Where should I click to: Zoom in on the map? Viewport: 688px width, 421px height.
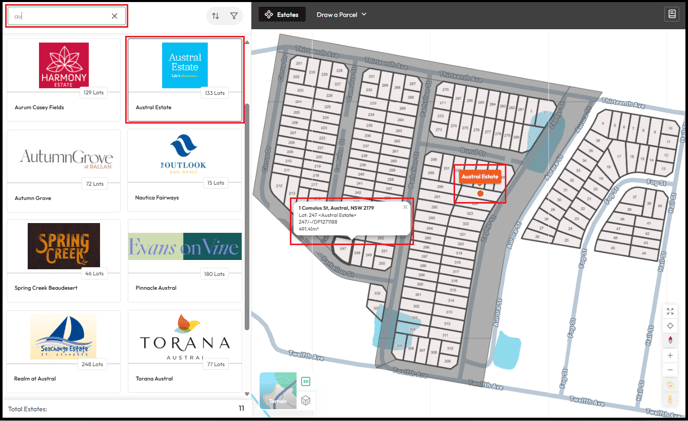point(670,356)
